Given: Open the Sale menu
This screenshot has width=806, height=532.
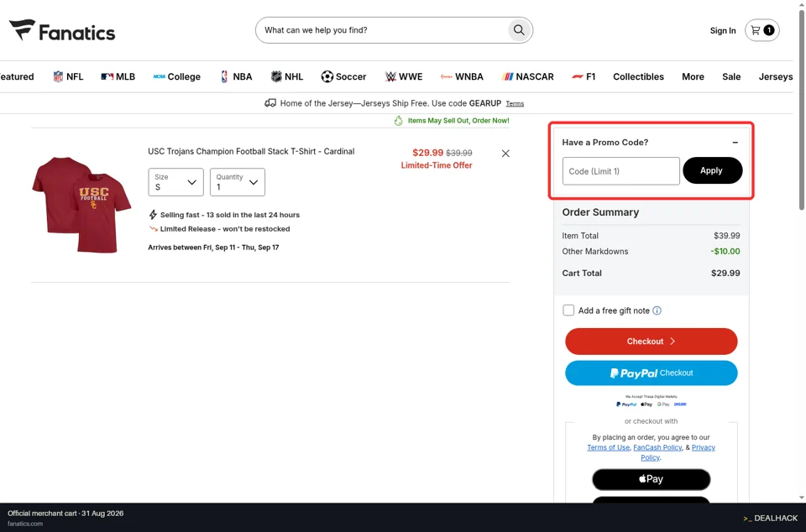Looking at the screenshot, I should tap(731, 76).
